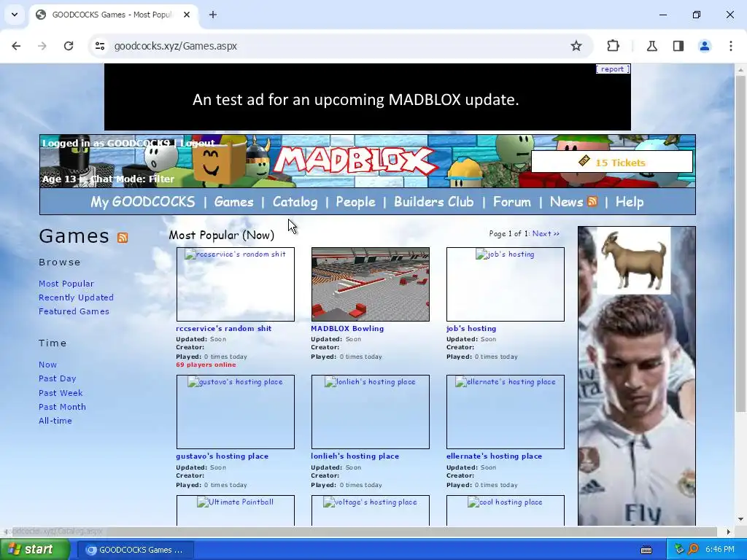Open Builders Club menu item
747x560 pixels.
click(x=433, y=202)
